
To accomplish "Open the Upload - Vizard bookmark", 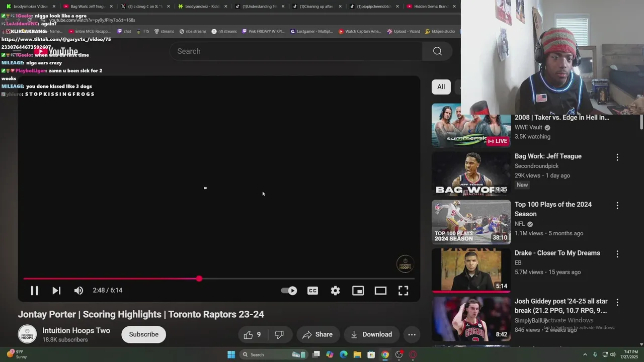I will point(404,31).
